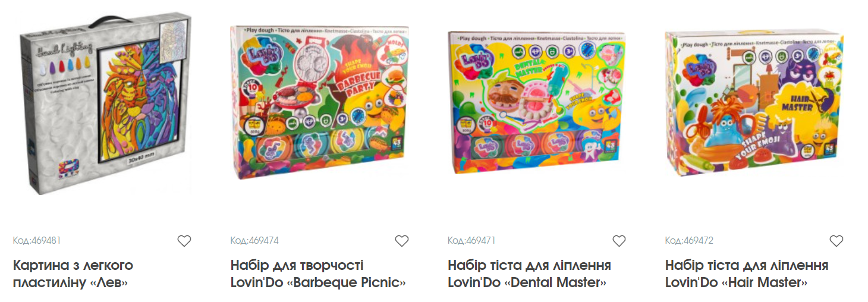
Task: Click product code Код:469471
Action: coord(471,241)
